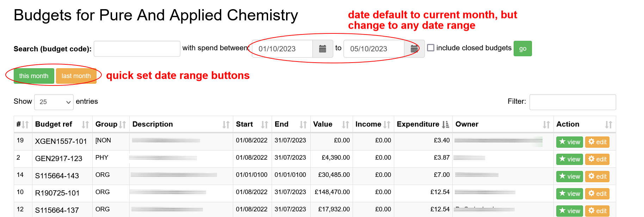Screen dimensions: 644x217
Task: Sort by Expenditure column sort icon
Action: (x=445, y=125)
